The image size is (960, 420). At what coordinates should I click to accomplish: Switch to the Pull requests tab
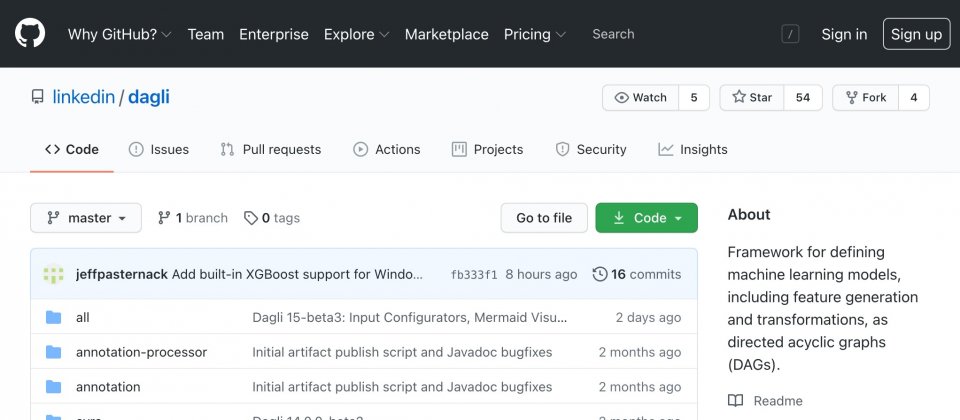pos(271,149)
